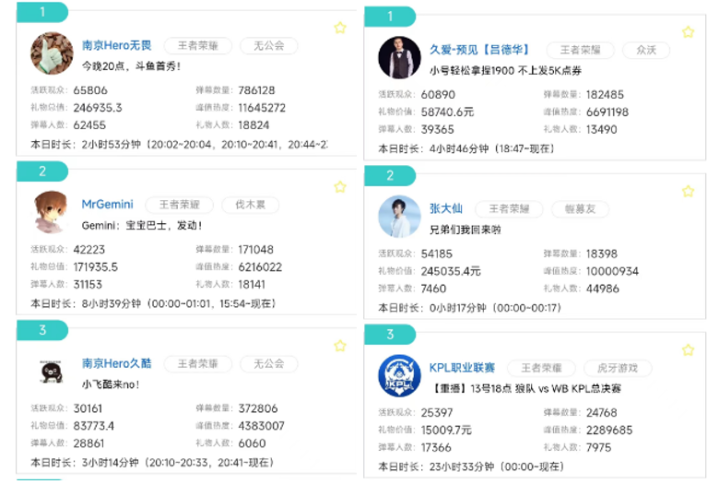Click peak heat value 6216022

coord(260,267)
